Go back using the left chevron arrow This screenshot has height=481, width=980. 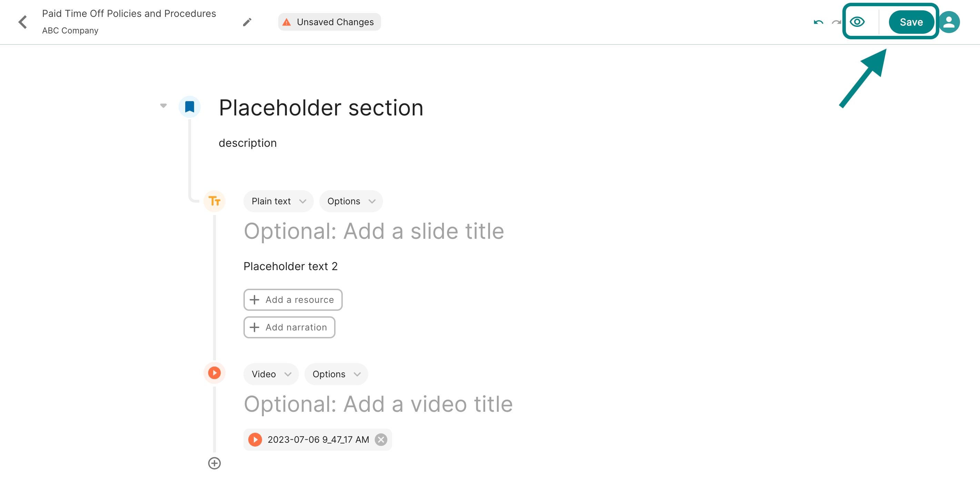23,22
